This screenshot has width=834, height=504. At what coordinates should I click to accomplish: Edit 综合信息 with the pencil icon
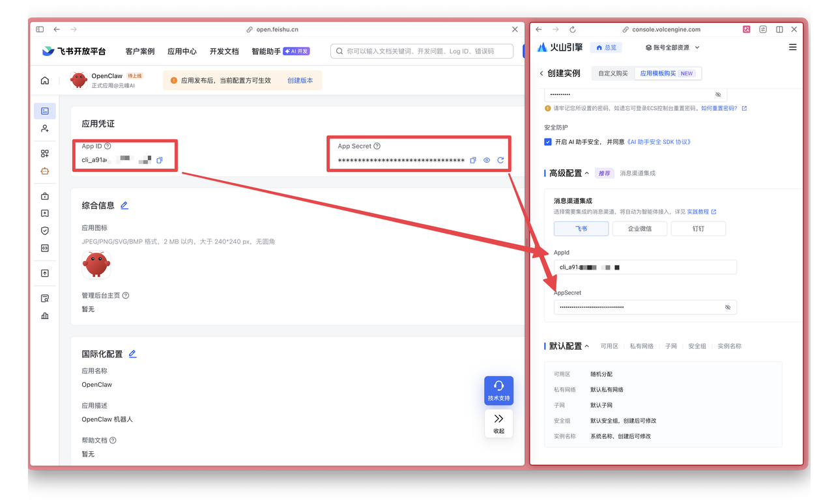click(x=124, y=205)
